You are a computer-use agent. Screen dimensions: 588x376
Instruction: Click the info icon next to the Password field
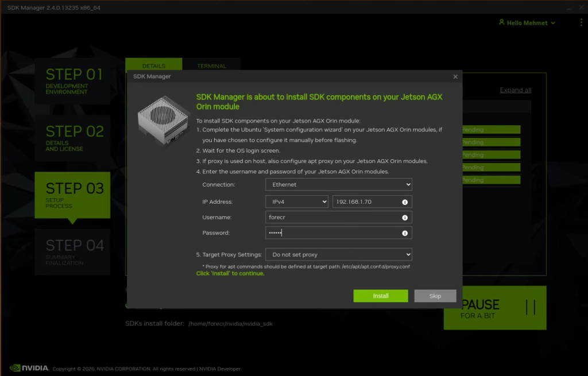405,232
